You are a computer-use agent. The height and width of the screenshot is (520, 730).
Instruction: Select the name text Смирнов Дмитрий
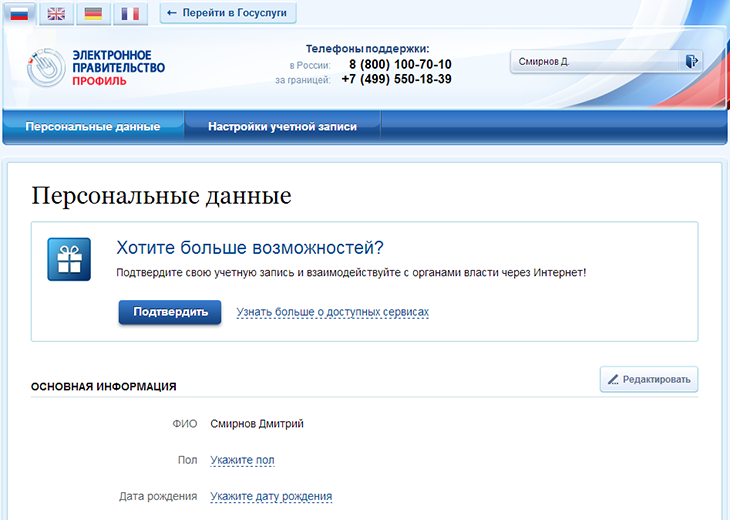pyautogui.click(x=257, y=424)
